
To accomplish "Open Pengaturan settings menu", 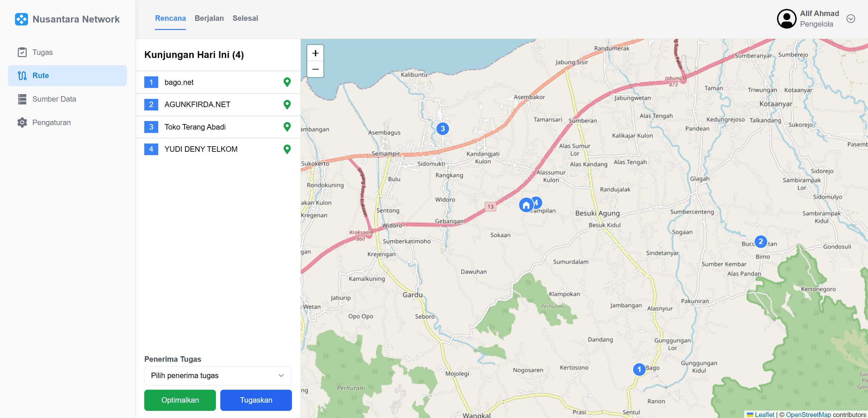I will (x=67, y=122).
